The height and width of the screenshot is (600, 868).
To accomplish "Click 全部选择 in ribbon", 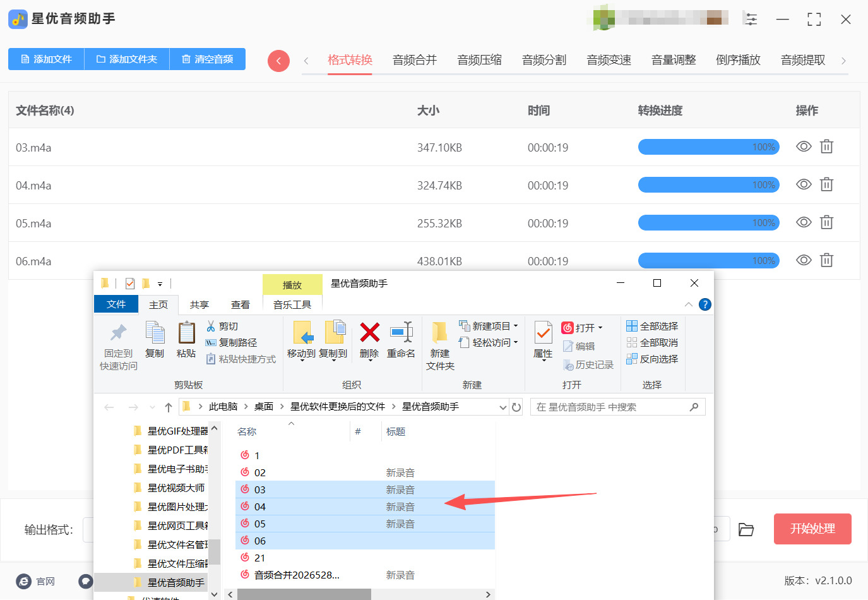I will tap(652, 326).
